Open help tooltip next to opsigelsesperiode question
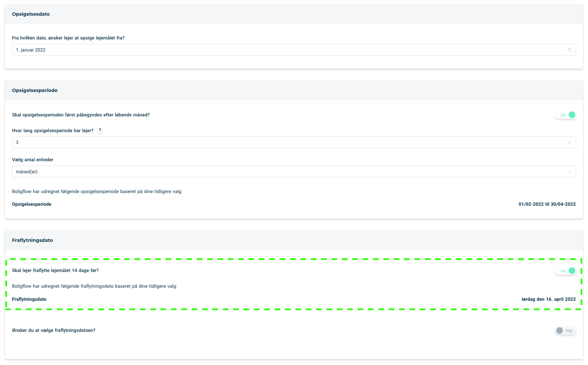Image resolution: width=588 pixels, height=365 pixels. (100, 130)
